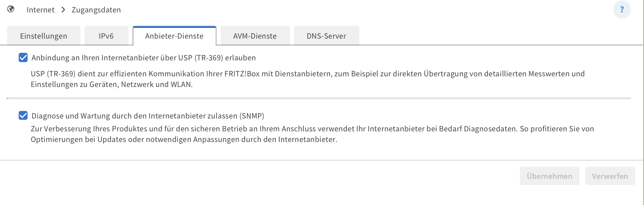Viewport: 644px width, 205px height.
Task: Click the 'Diagnose und Wartung' label text
Action: click(148, 116)
